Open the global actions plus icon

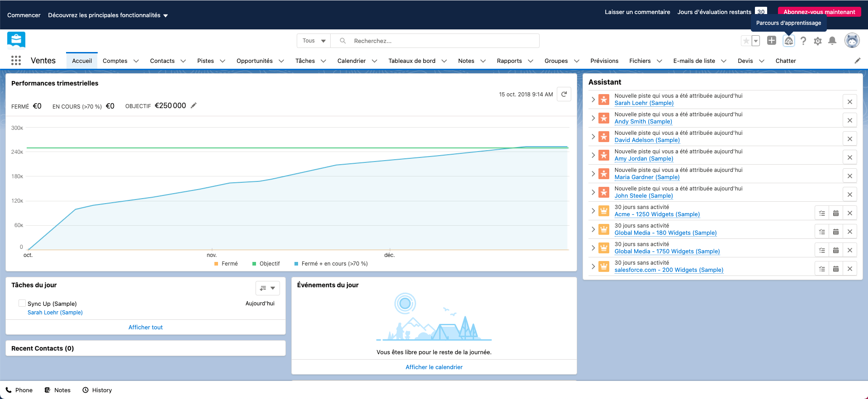point(772,41)
